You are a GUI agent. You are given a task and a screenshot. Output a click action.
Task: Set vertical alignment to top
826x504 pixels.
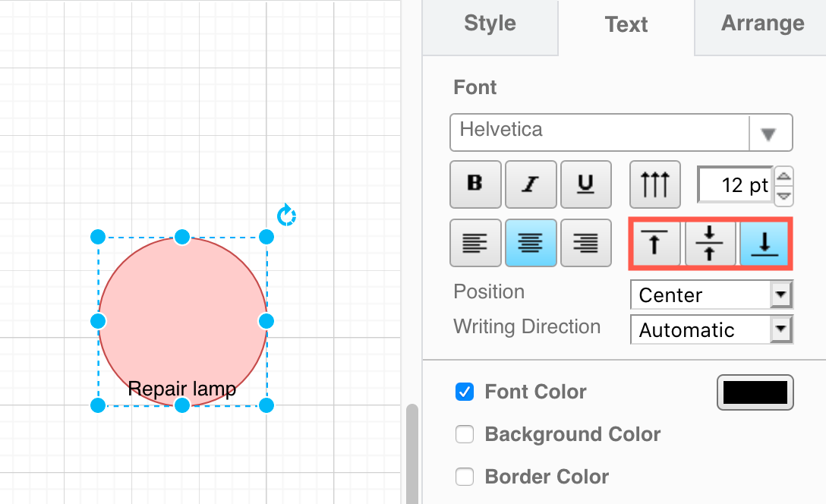click(x=654, y=244)
